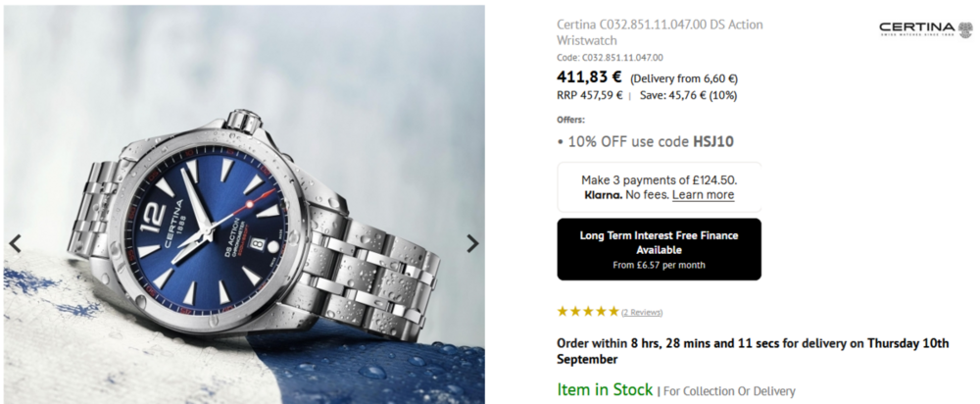Click the Certina brand logo
980x404 pixels.
924,29
